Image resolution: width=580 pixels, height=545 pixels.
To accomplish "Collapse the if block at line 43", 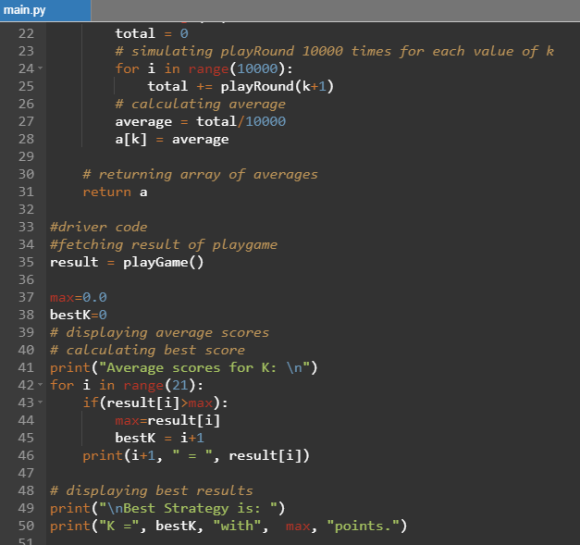I will point(40,402).
